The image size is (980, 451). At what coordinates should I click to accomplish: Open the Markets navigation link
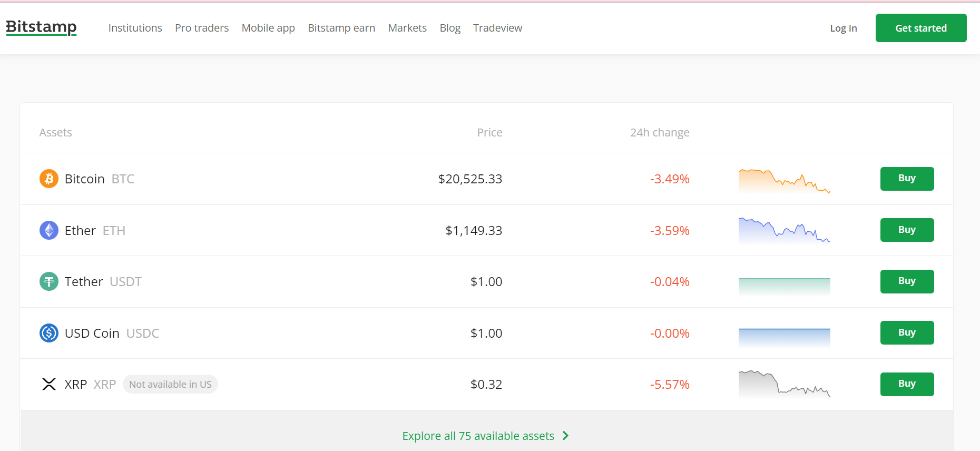(407, 28)
